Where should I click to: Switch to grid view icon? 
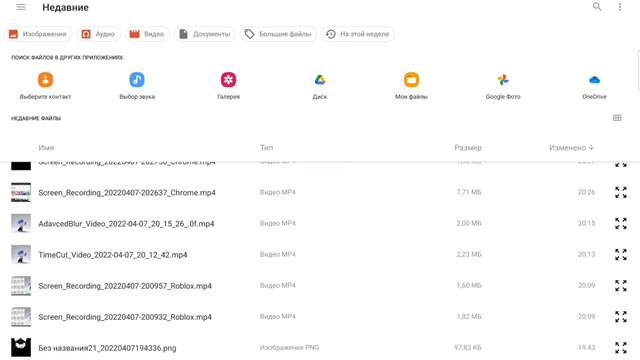(x=617, y=118)
